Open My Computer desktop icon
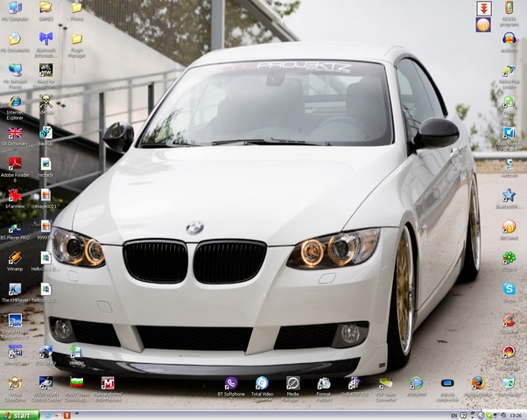 15,11
